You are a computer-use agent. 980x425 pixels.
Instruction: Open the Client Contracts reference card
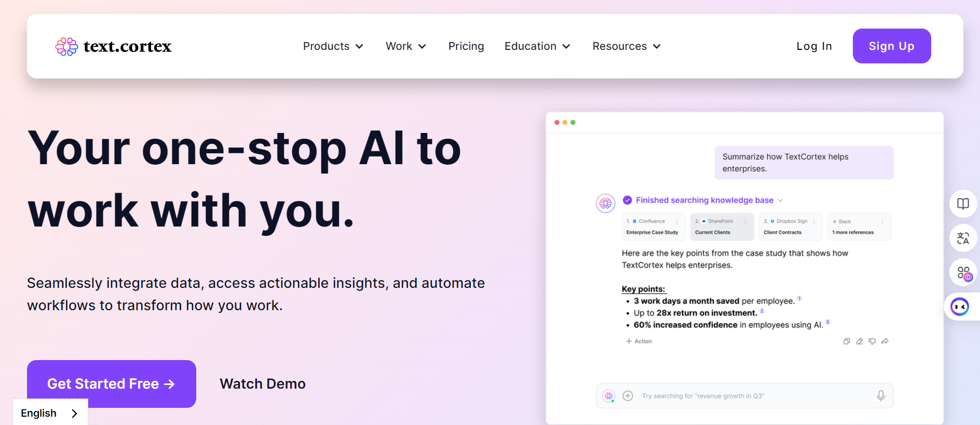pyautogui.click(x=791, y=227)
